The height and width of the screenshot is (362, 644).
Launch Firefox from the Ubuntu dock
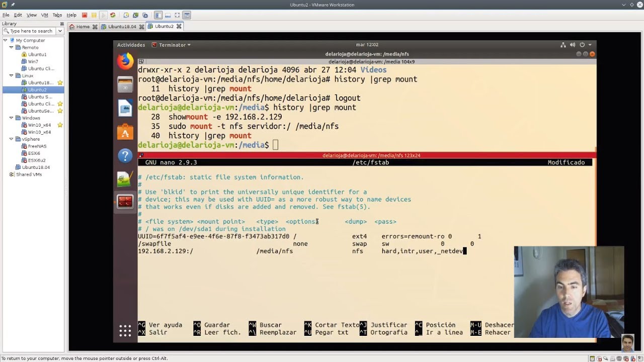point(125,61)
